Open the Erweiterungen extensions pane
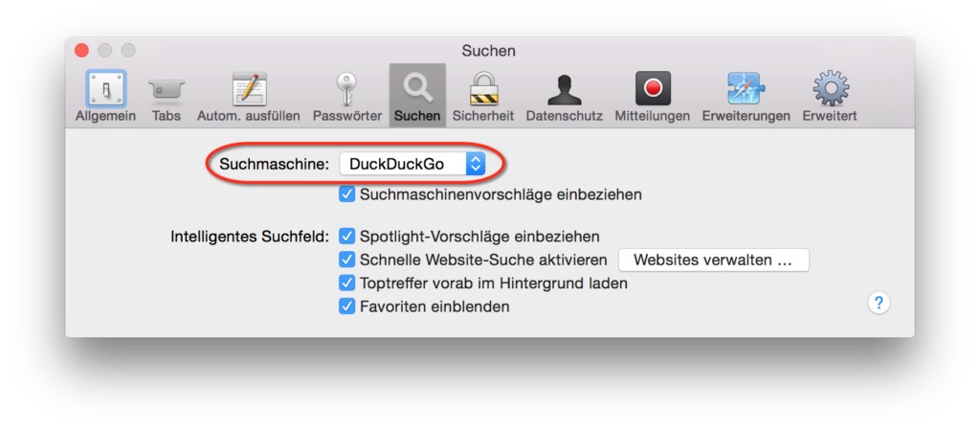The image size is (980, 431). (x=746, y=97)
